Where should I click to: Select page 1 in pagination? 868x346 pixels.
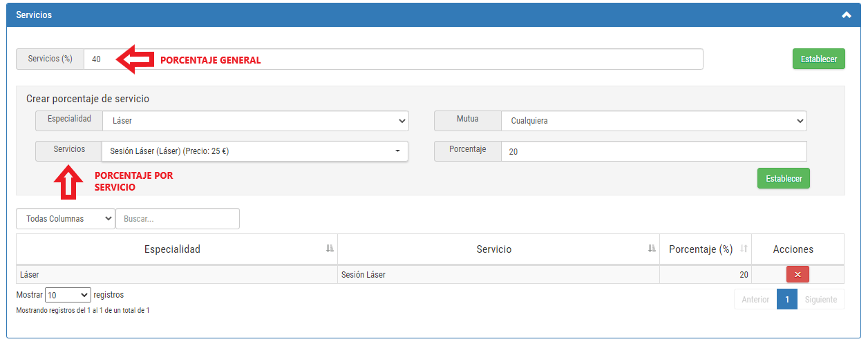(x=787, y=300)
